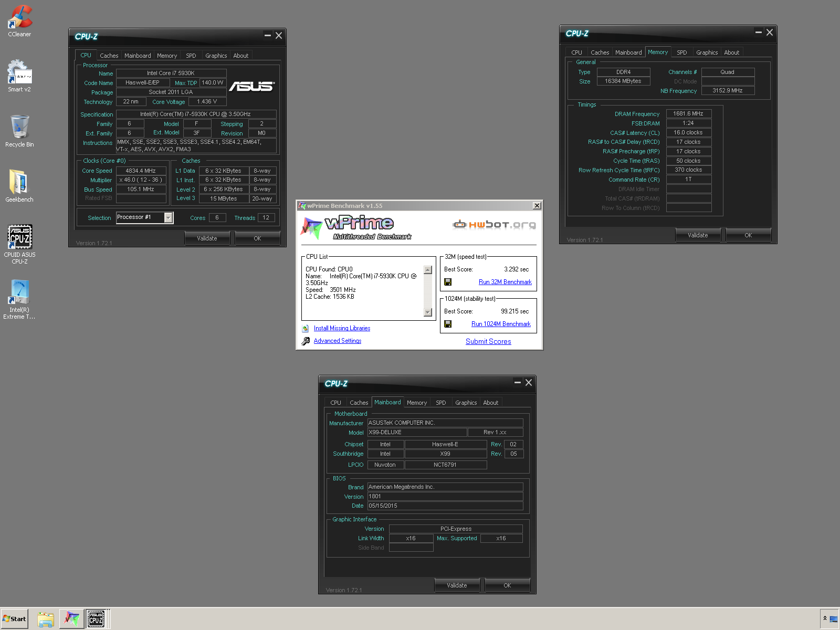Open the Processor selection dropdown
Image resolution: width=840 pixels, height=630 pixels.
(169, 217)
